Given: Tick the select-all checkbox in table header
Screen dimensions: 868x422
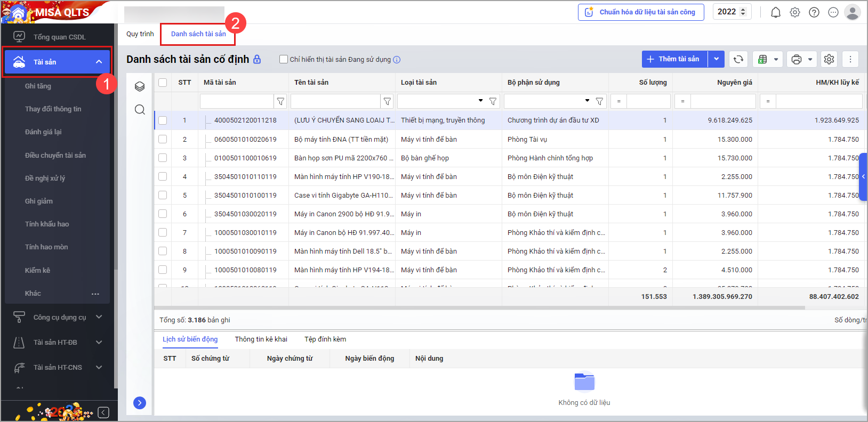Looking at the screenshot, I should [x=163, y=83].
